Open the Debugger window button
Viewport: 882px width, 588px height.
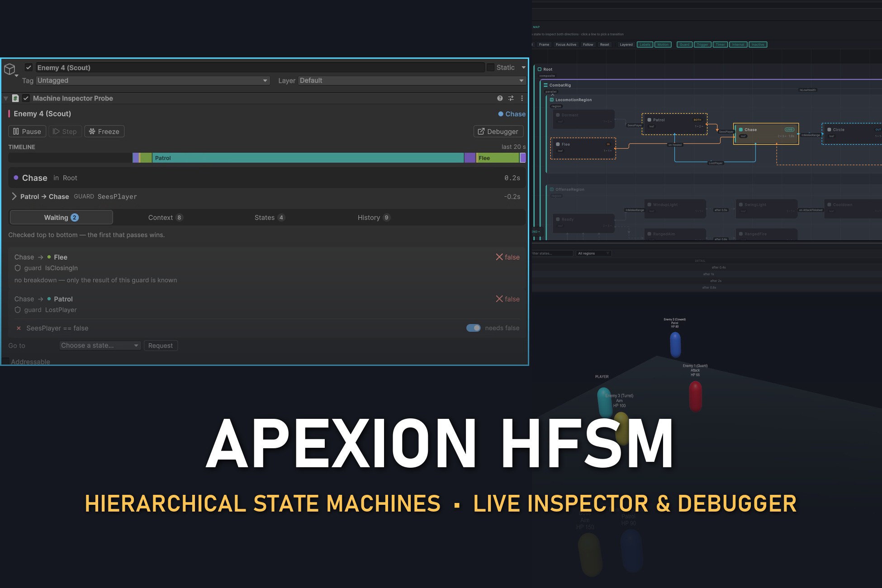click(498, 132)
